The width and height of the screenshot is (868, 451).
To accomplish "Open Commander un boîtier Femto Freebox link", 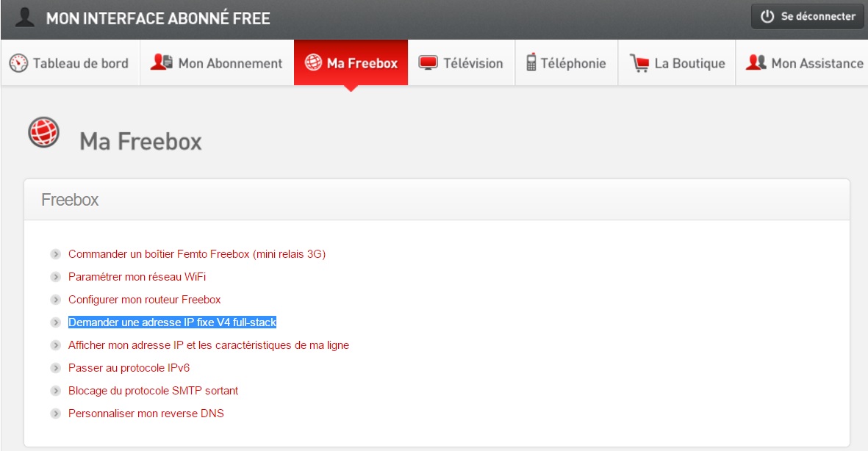I will [196, 254].
